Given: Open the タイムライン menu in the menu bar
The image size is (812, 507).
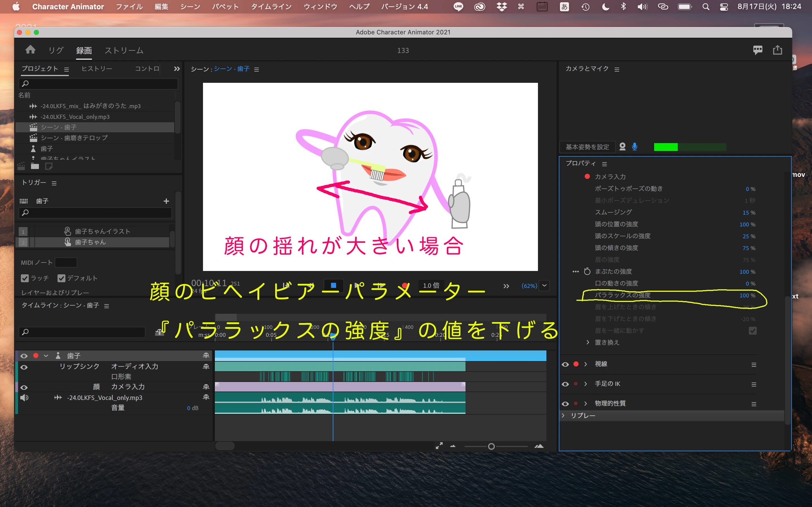Looking at the screenshot, I should coord(271,7).
